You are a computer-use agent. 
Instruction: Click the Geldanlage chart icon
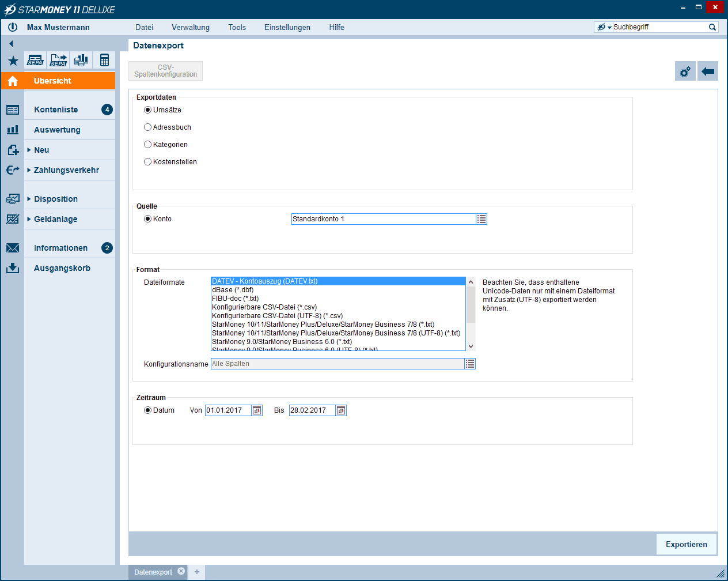pyautogui.click(x=13, y=219)
